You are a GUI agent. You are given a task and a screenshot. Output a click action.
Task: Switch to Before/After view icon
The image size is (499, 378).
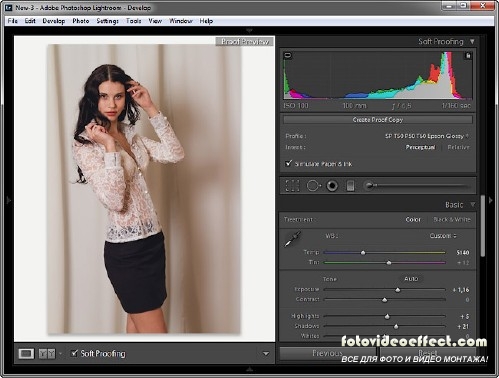pos(47,354)
